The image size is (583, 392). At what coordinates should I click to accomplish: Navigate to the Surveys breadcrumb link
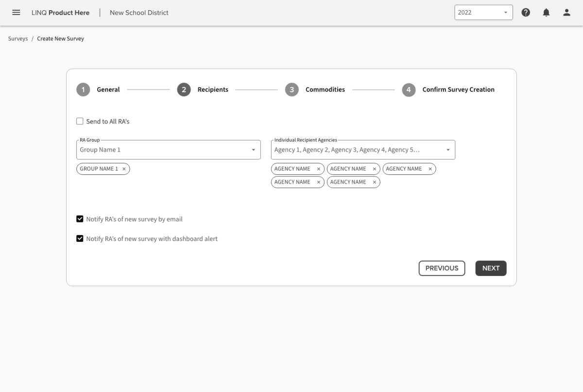[18, 39]
